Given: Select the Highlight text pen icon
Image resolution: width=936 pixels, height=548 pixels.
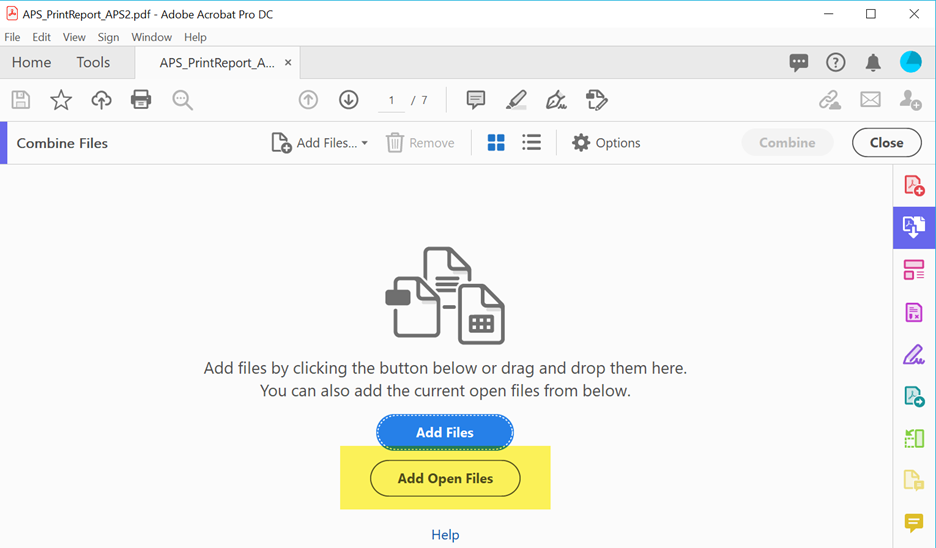Looking at the screenshot, I should click(x=516, y=100).
